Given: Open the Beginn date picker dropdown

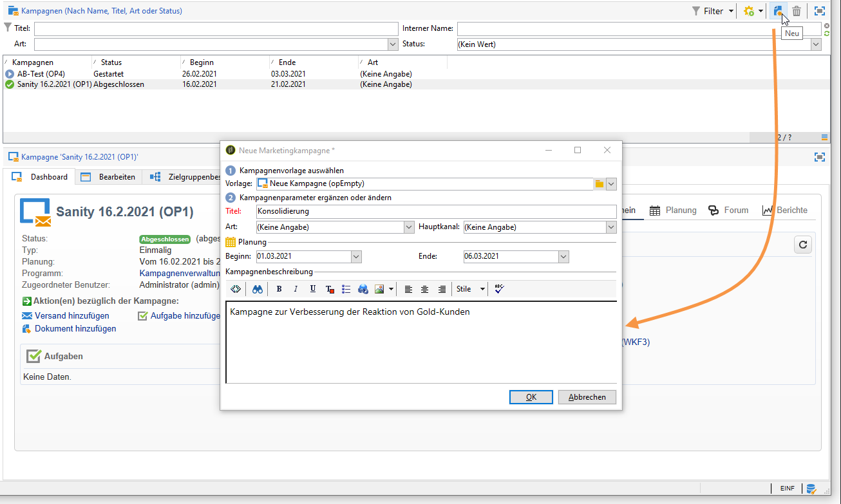Looking at the screenshot, I should click(x=356, y=256).
